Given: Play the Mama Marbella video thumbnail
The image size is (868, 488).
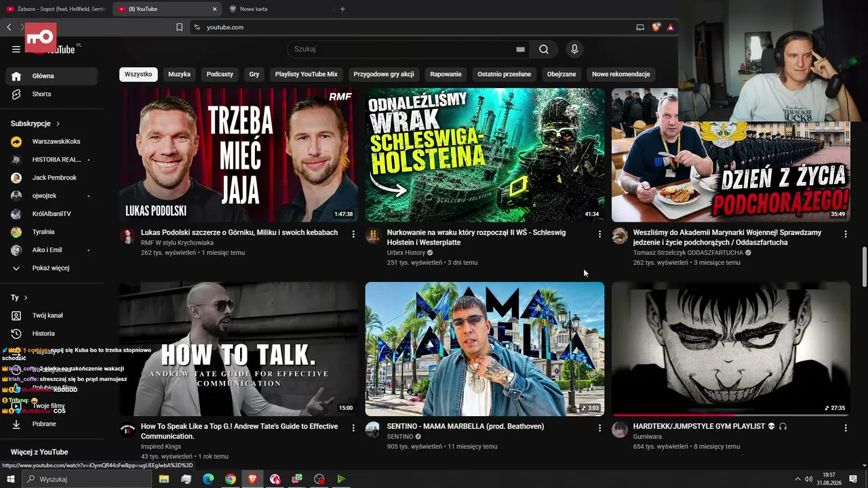Looking at the screenshot, I should 485,349.
